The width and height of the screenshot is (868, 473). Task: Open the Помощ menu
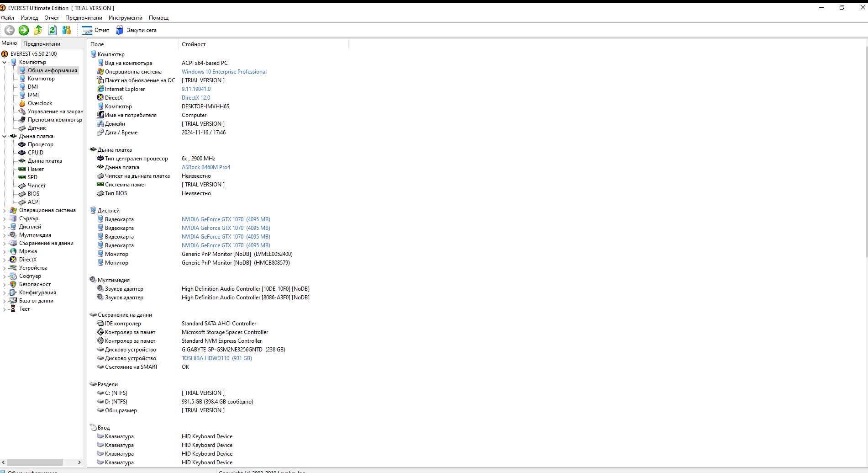pos(159,18)
